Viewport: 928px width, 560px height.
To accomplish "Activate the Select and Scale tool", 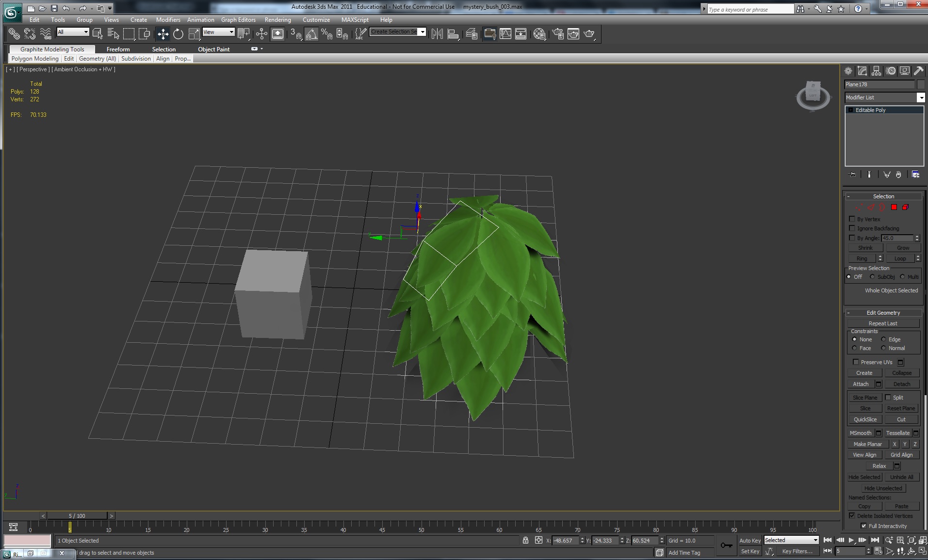I will (x=194, y=33).
